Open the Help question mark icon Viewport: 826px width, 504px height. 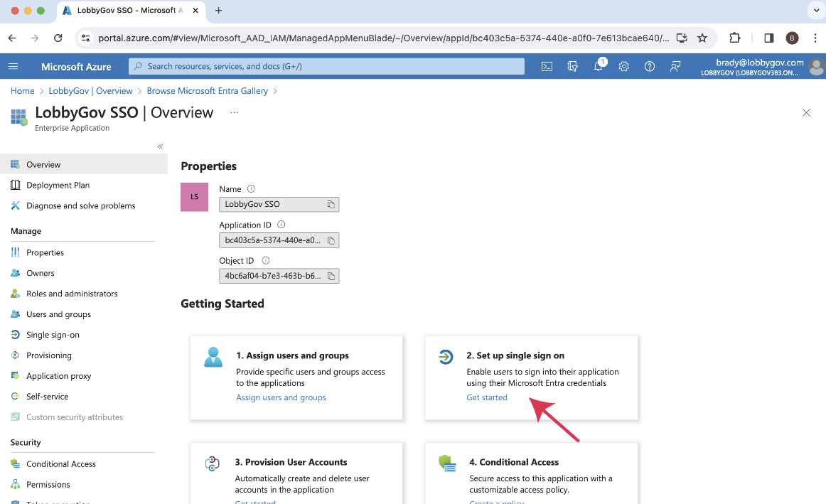(650, 66)
